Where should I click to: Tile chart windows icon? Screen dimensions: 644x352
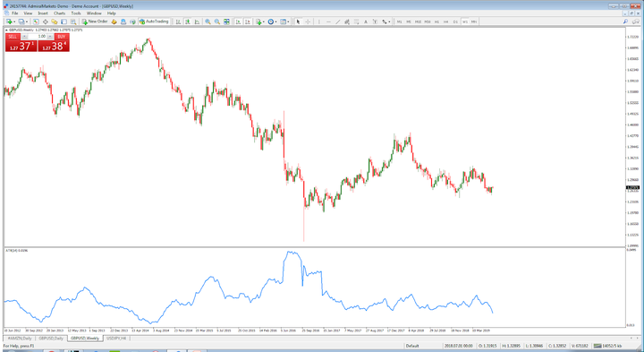(226, 21)
